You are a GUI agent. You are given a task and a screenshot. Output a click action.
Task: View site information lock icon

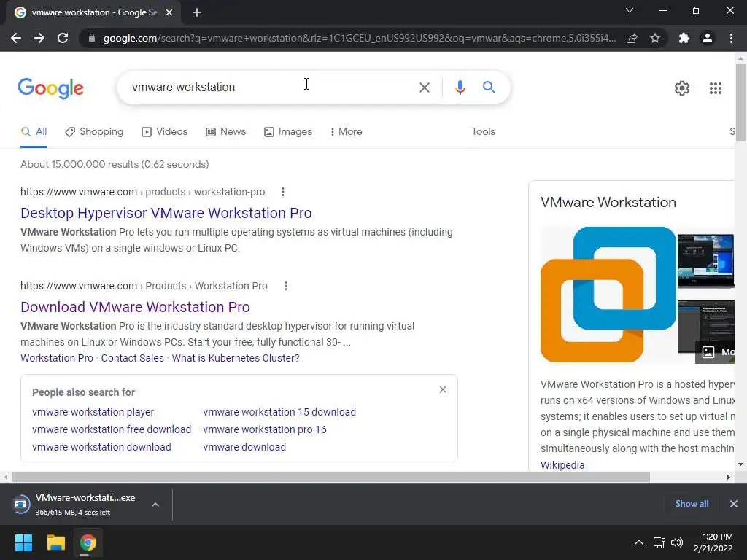pos(92,38)
